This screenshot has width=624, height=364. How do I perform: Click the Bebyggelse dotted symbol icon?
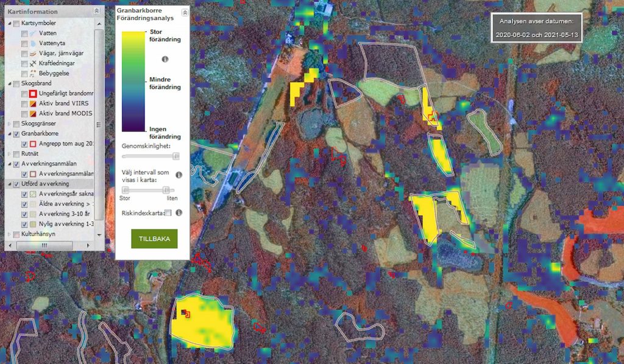coord(33,74)
